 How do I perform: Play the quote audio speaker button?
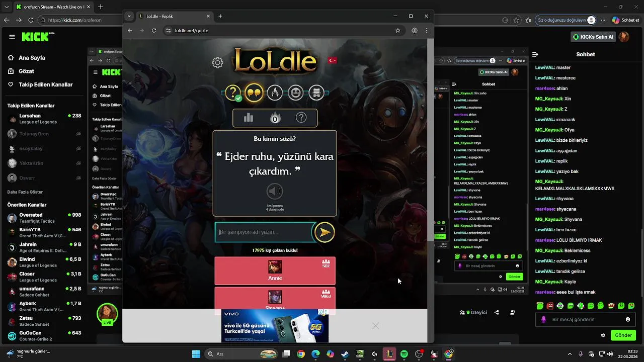click(275, 192)
